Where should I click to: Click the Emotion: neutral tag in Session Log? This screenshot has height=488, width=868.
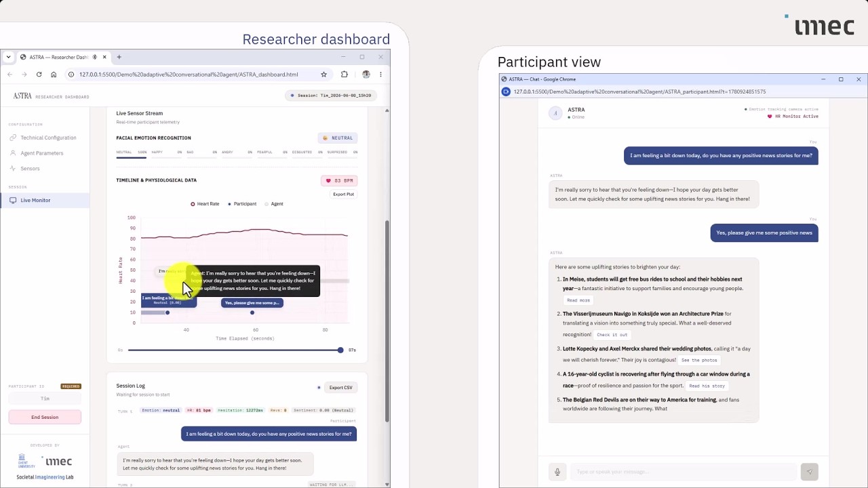click(161, 410)
